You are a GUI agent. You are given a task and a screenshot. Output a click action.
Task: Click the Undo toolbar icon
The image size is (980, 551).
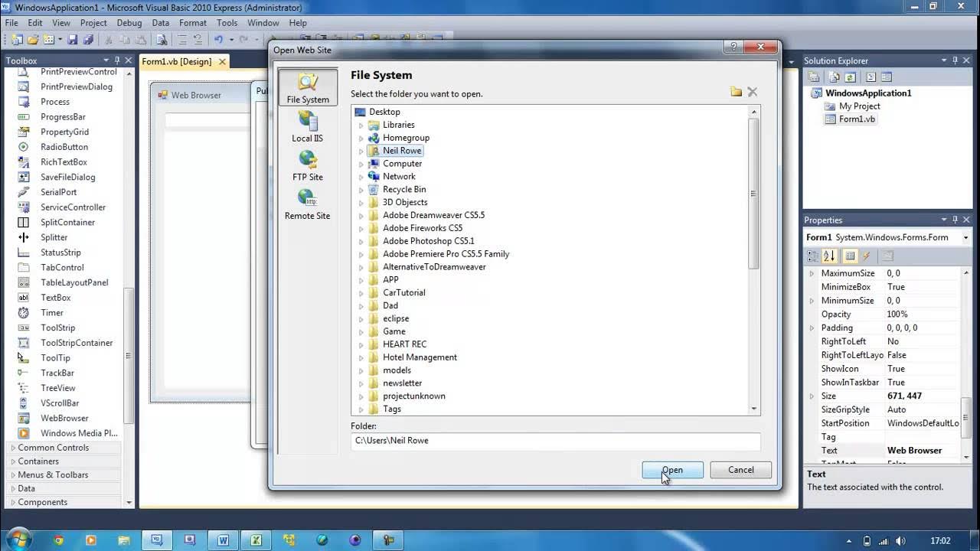tap(218, 40)
